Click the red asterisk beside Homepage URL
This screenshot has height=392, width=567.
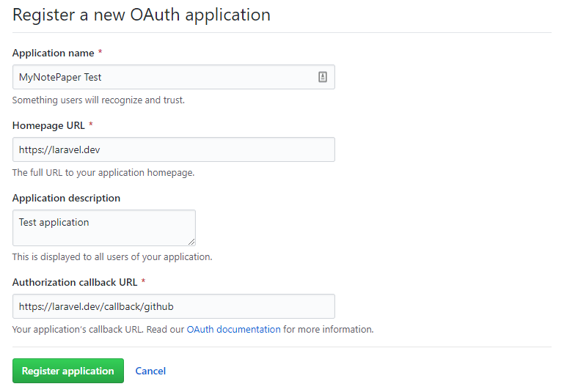91,125
